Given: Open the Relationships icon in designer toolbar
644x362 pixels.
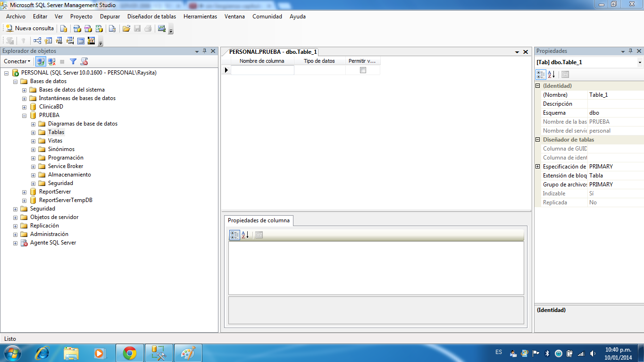Looking at the screenshot, I should (37, 41).
